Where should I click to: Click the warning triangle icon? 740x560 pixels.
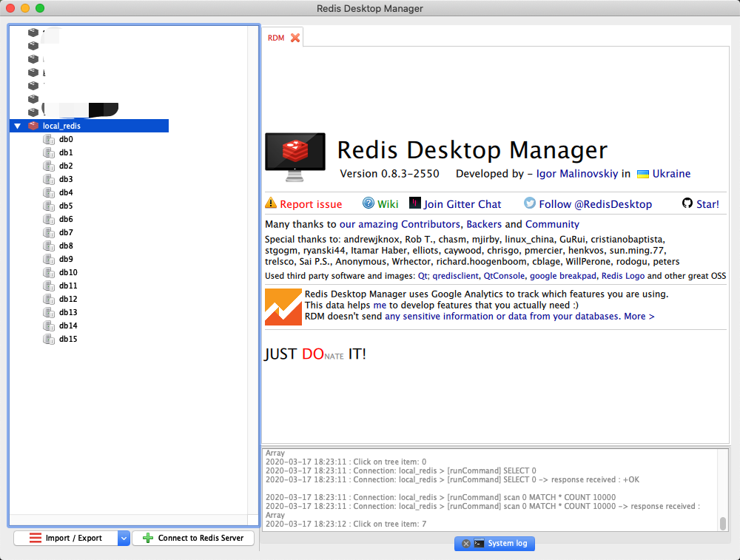pyautogui.click(x=271, y=203)
